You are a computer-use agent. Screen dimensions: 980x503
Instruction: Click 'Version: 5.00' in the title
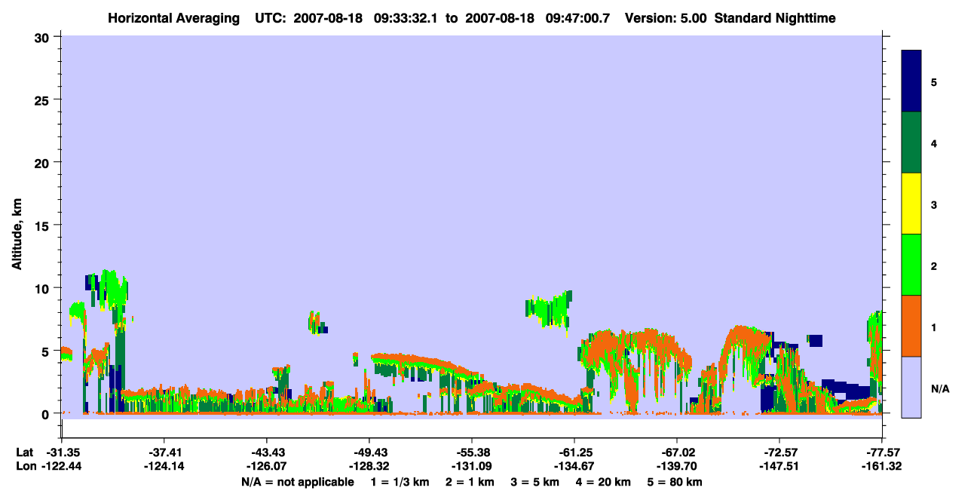(x=664, y=18)
